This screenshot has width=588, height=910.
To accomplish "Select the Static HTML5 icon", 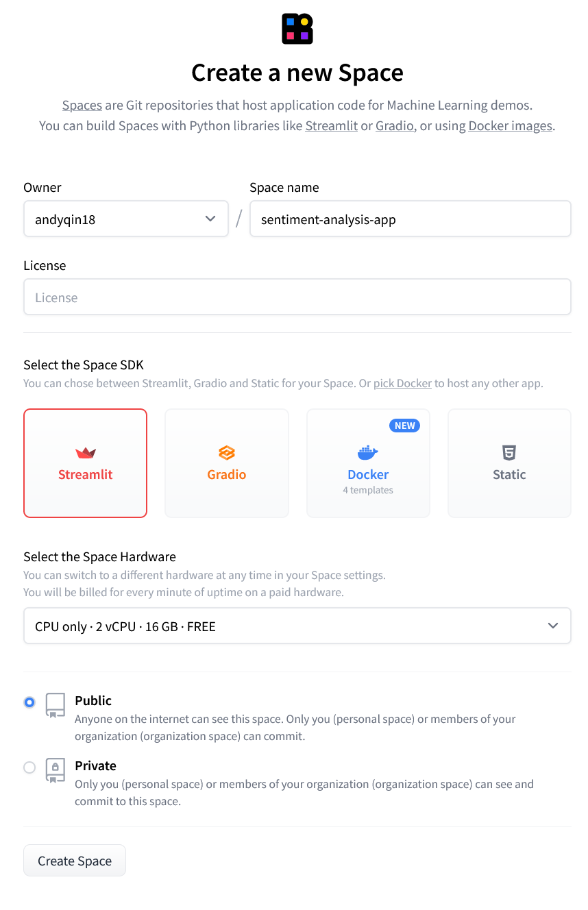I will point(509,453).
